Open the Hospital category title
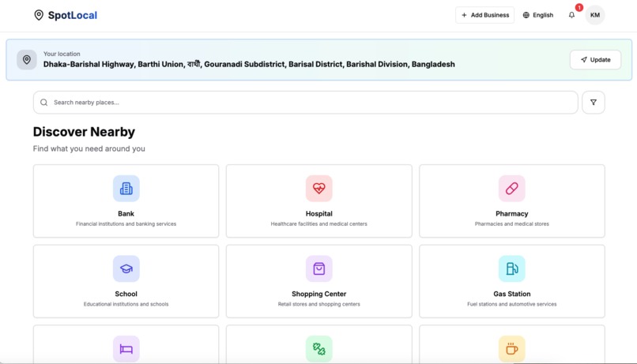637x364 pixels. [319, 213]
